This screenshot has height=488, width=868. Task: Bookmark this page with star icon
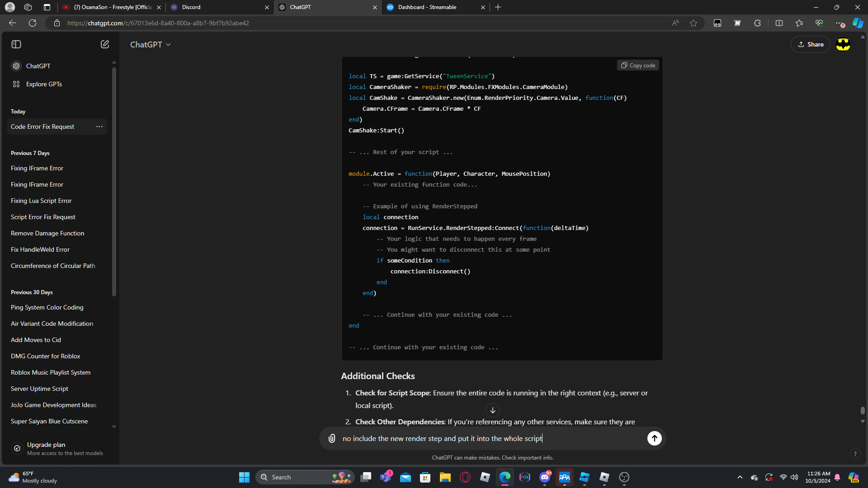coord(693,23)
